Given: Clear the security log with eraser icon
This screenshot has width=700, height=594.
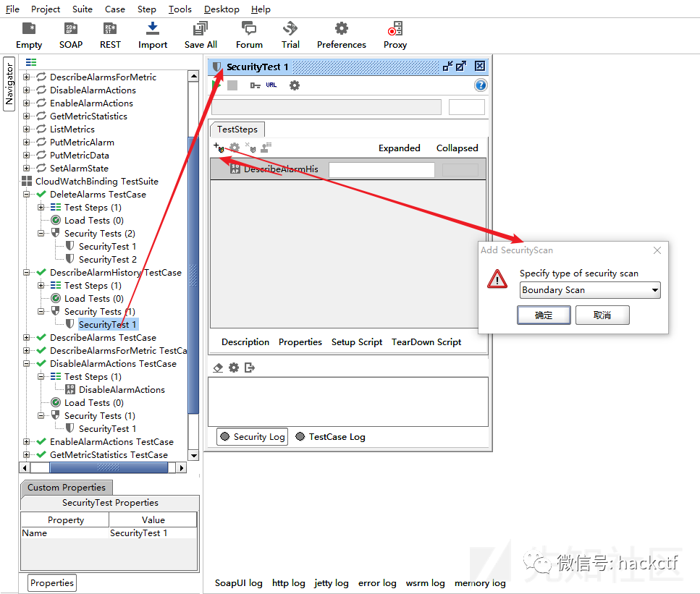Looking at the screenshot, I should pyautogui.click(x=218, y=368).
